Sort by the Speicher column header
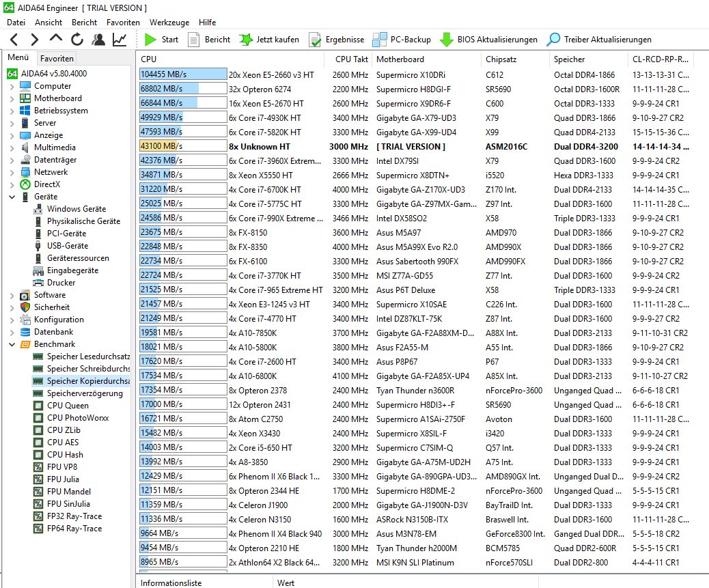 [589, 59]
